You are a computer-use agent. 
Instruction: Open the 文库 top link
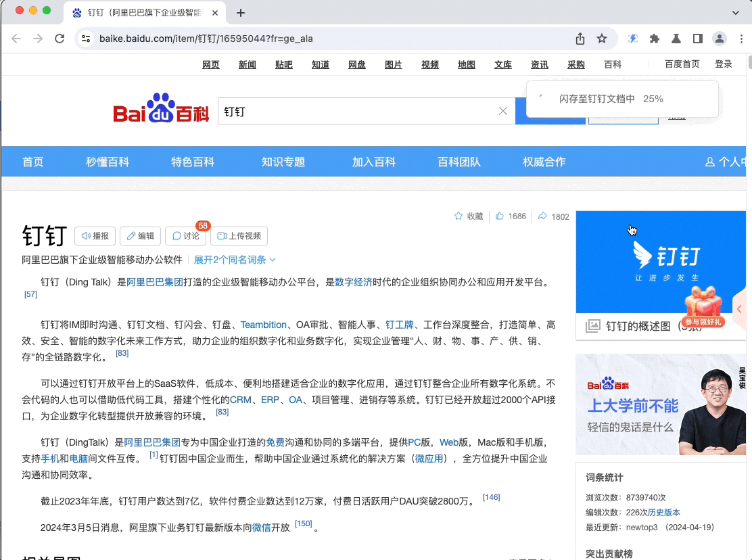coord(503,64)
